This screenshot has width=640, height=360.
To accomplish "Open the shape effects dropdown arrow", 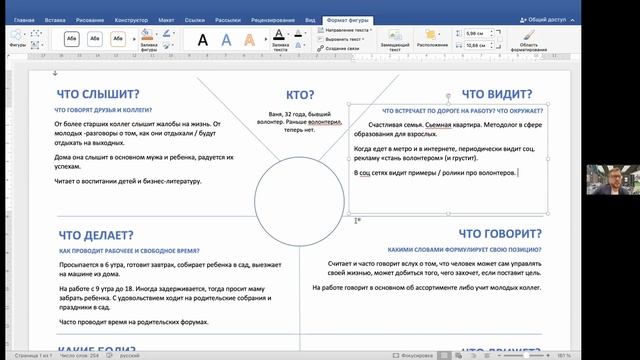I will click(173, 45).
